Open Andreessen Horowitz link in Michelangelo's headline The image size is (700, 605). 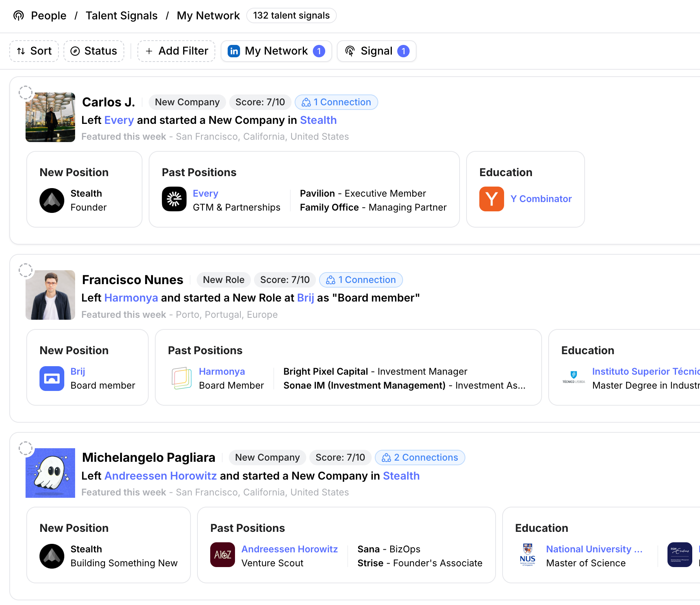pyautogui.click(x=160, y=476)
